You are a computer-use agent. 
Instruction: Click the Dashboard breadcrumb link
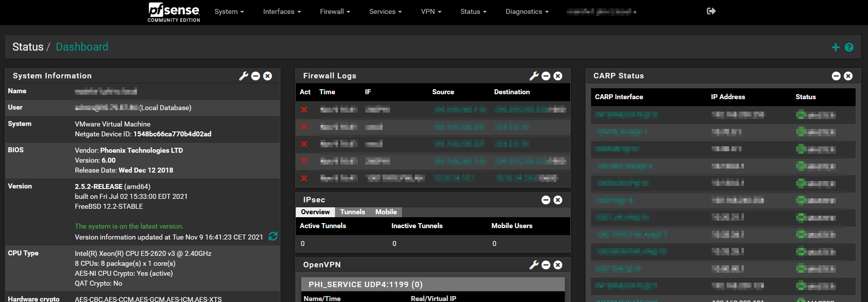point(82,47)
